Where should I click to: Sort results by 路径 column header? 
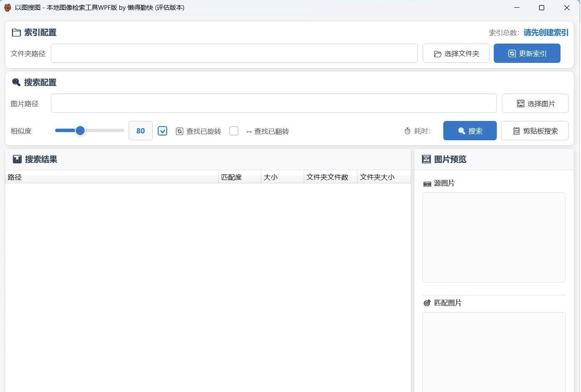111,177
